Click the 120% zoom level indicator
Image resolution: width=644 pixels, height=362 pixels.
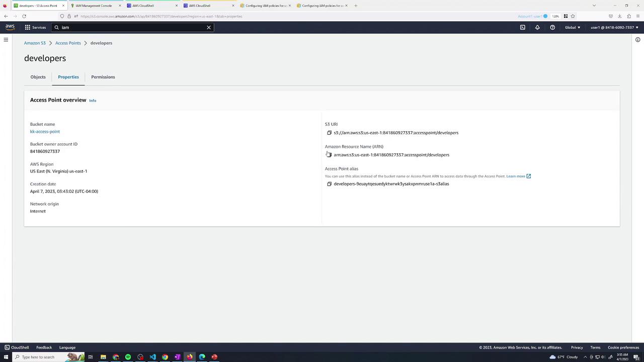(555, 16)
